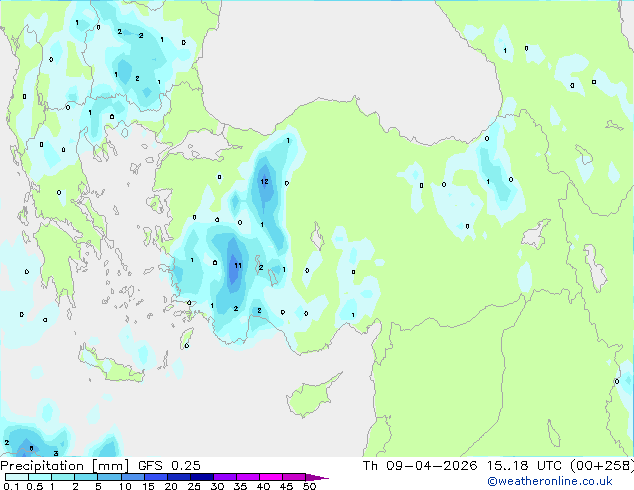Click the "15" legend scale label

[148, 486]
